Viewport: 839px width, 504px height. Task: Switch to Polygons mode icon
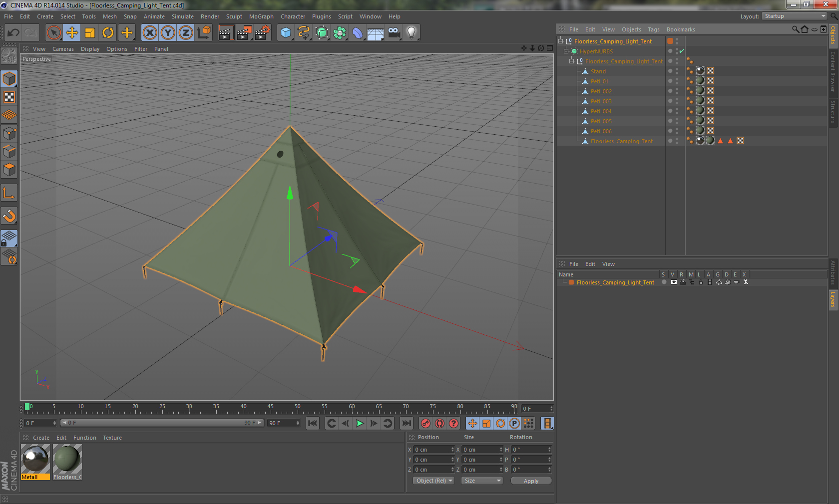pyautogui.click(x=9, y=170)
